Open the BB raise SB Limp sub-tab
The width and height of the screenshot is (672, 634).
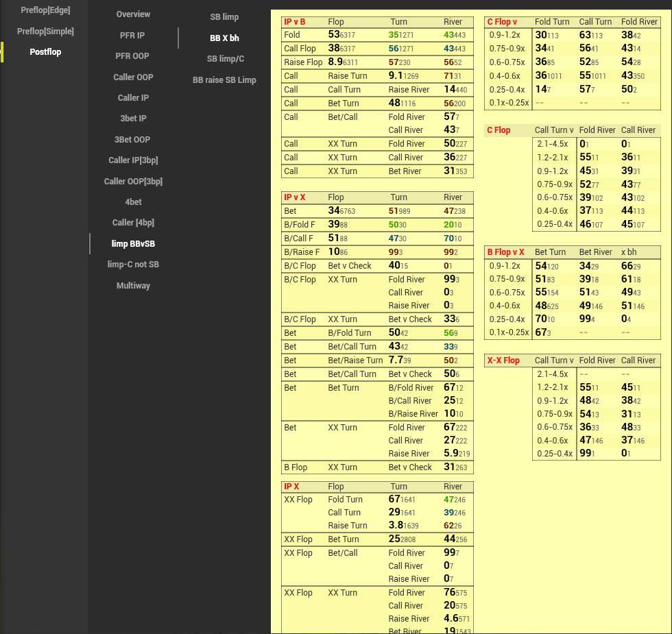[x=224, y=80]
